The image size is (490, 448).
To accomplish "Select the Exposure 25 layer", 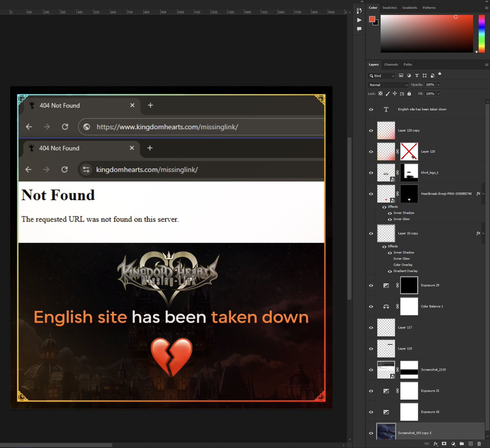I will point(425,391).
